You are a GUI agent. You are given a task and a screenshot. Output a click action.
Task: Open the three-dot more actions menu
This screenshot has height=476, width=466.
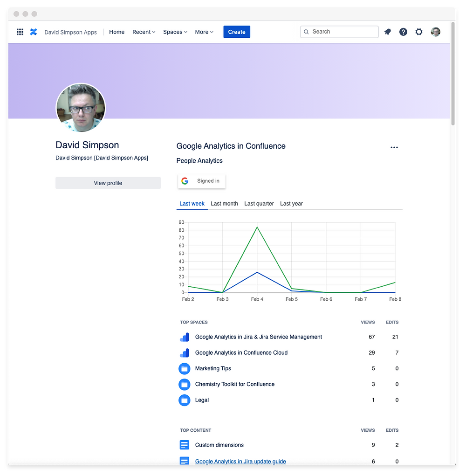coord(394,147)
